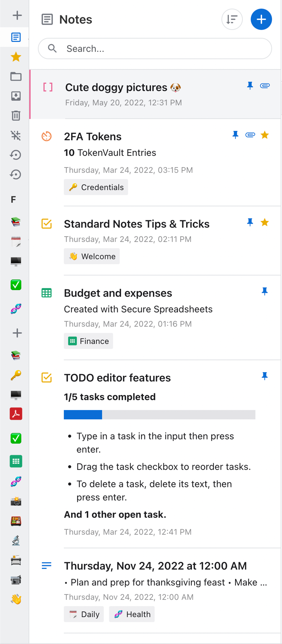282x644 pixels.
Task: Create a new note with the blue plus button
Action: click(261, 19)
